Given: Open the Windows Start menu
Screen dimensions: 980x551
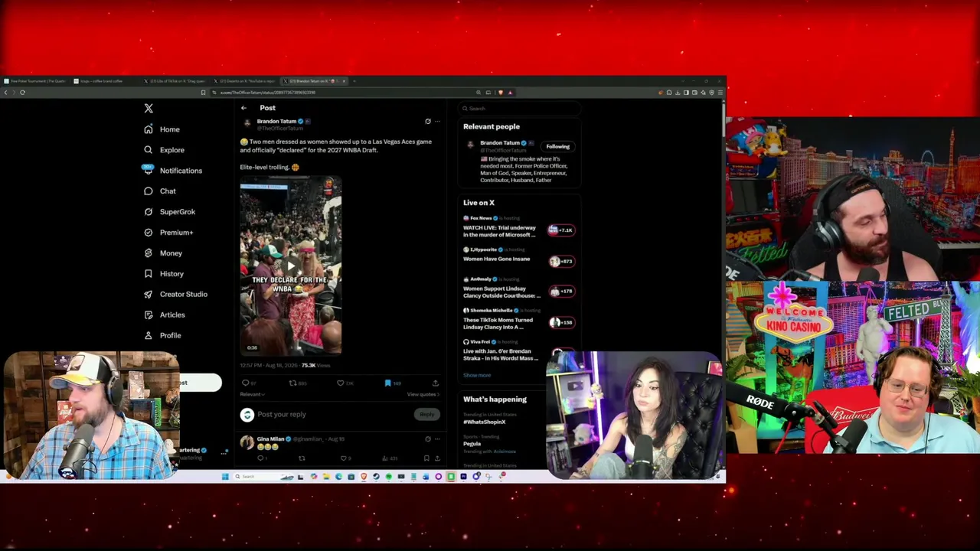Looking at the screenshot, I should 225,477.
